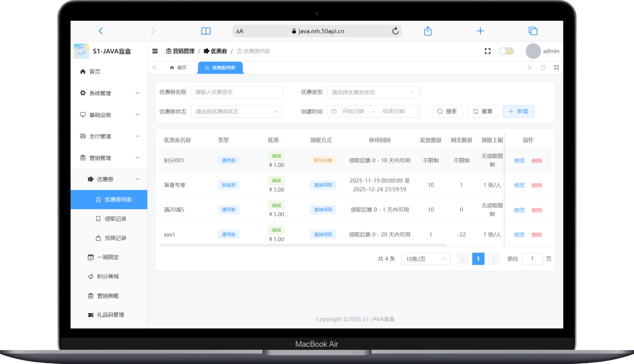
Task: Click the calendar icon in 创建时间 field
Action: click(334, 111)
